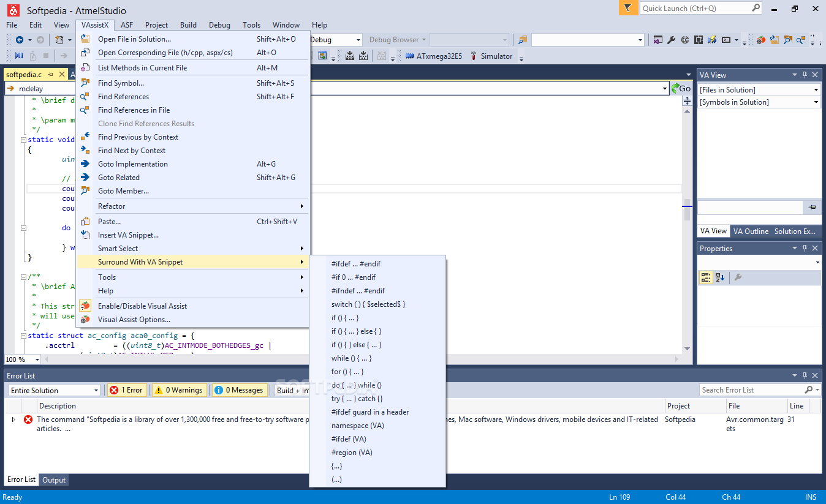Image resolution: width=826 pixels, height=504 pixels.
Task: Choose 'namespace (VA)' snippet
Action: click(x=378, y=426)
